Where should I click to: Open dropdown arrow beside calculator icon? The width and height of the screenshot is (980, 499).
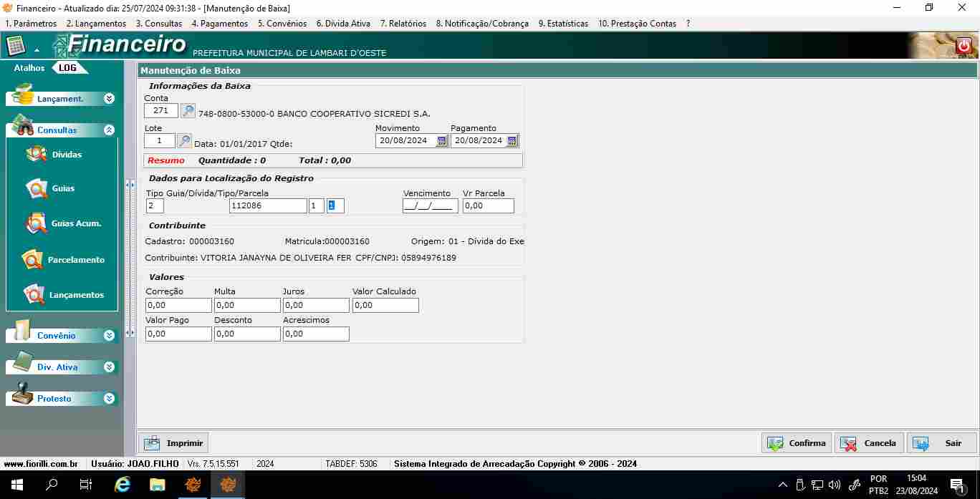[x=37, y=50]
